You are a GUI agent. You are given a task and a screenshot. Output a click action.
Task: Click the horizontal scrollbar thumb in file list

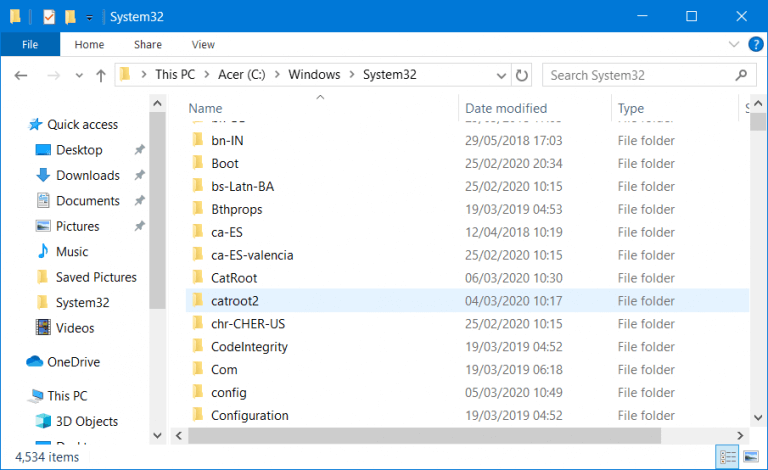[x=424, y=435]
